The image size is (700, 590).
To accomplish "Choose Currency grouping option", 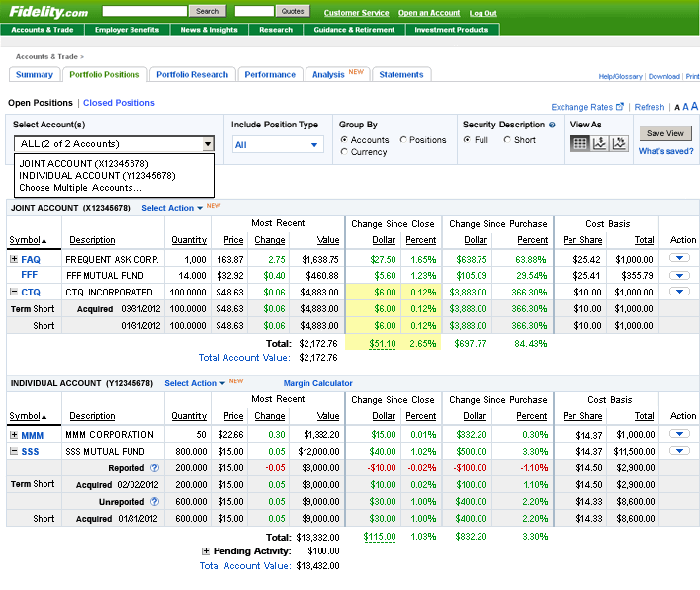I will click(x=344, y=152).
